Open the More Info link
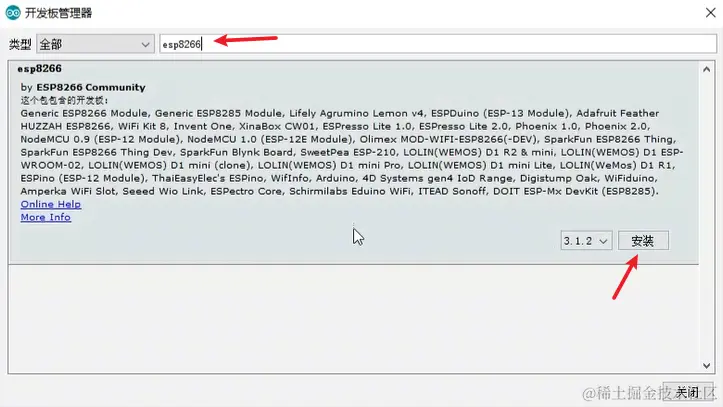 pyautogui.click(x=46, y=217)
